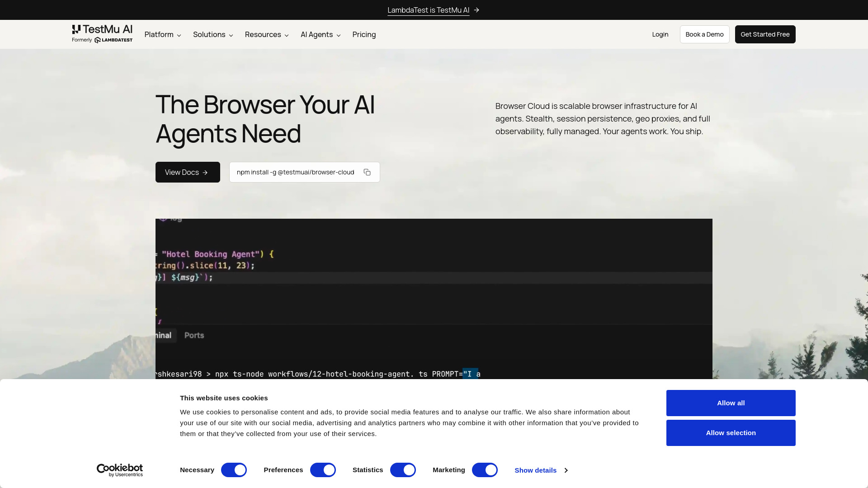The height and width of the screenshot is (488, 868).
Task: Click the npm install command box
Action: [304, 172]
